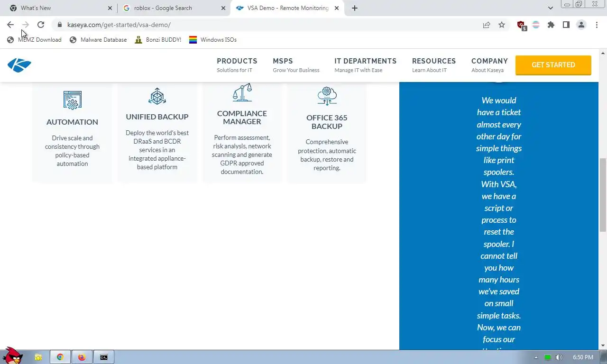
Task: Open the COMPANY About Kaseya menu
Action: [489, 65]
